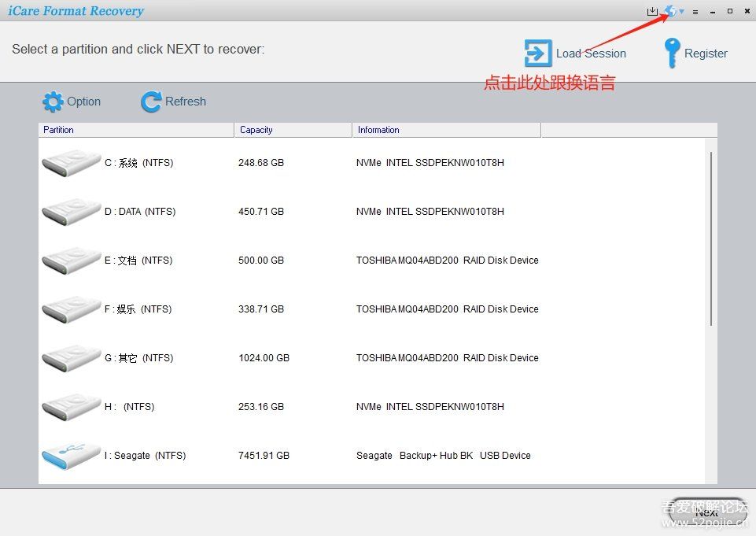
Task: Click the Information column header
Action: [x=446, y=130]
